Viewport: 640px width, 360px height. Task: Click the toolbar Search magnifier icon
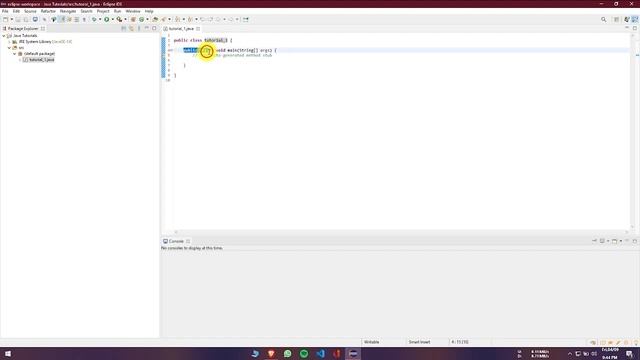pyautogui.click(x=603, y=19)
